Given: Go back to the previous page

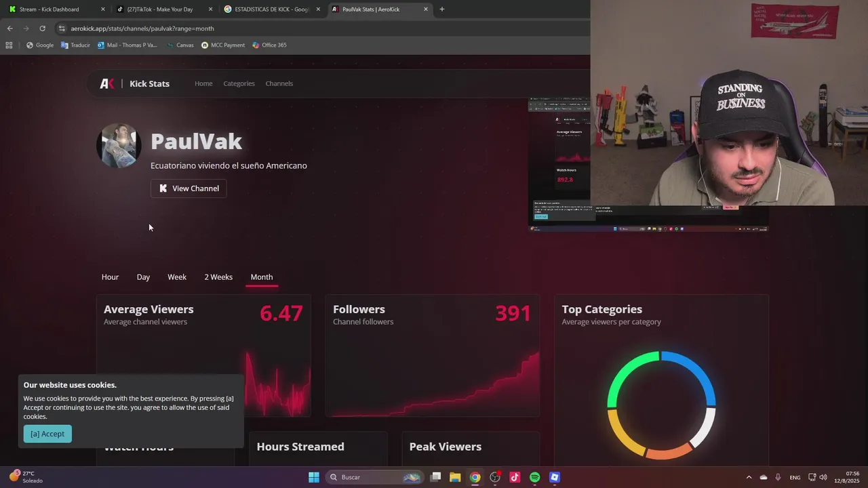Looking at the screenshot, I should [x=9, y=28].
